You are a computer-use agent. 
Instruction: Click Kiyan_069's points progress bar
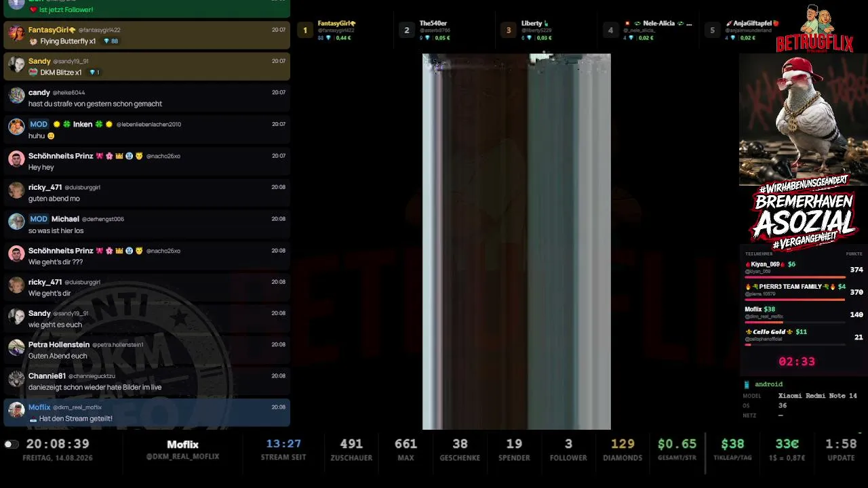795,277
